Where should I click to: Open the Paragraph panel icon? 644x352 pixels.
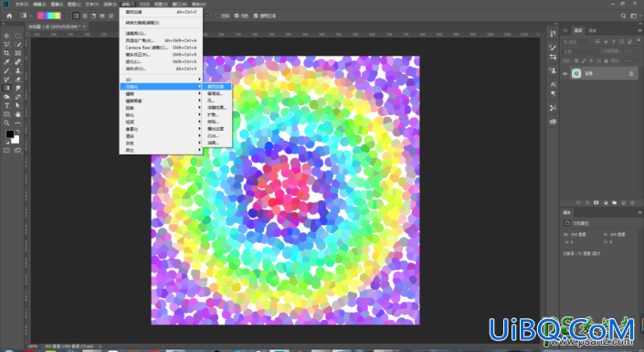553,94
